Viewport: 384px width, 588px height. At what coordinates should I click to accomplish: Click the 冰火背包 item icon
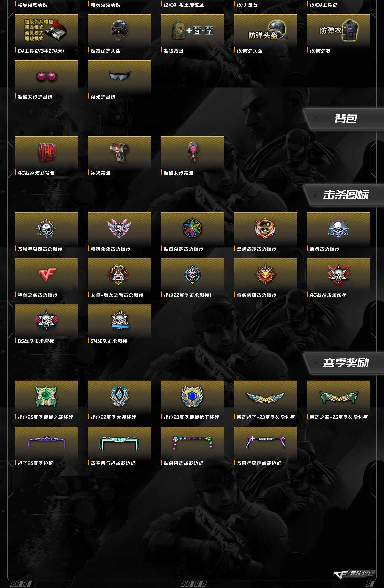[119, 152]
